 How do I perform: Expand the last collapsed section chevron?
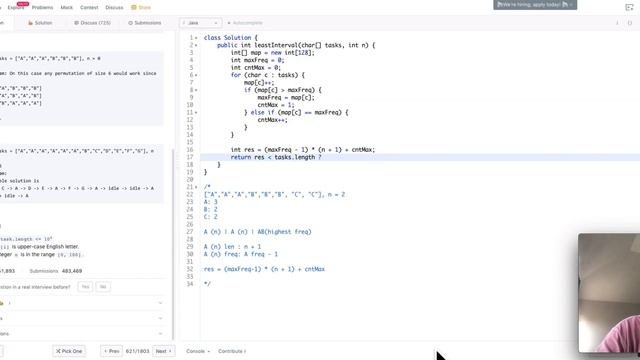point(160,333)
